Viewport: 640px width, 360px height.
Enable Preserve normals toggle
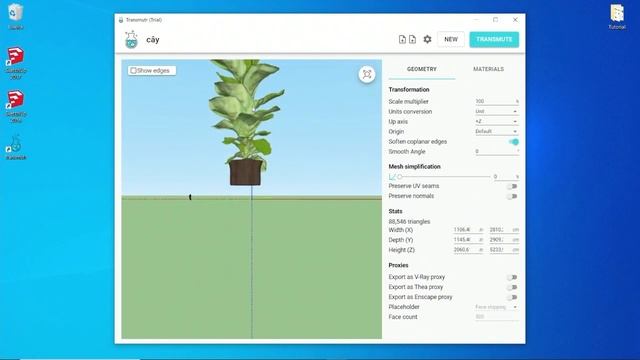(512, 196)
